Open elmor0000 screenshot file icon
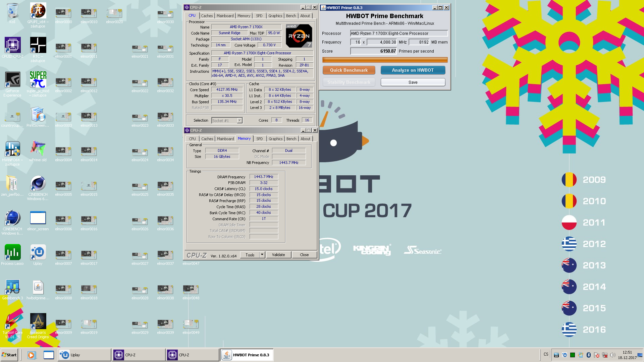The width and height of the screenshot is (644, 362). 63,15
